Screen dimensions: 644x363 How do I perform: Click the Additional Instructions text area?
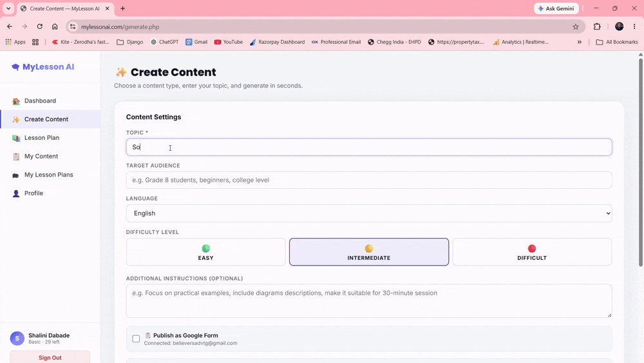pos(369,301)
